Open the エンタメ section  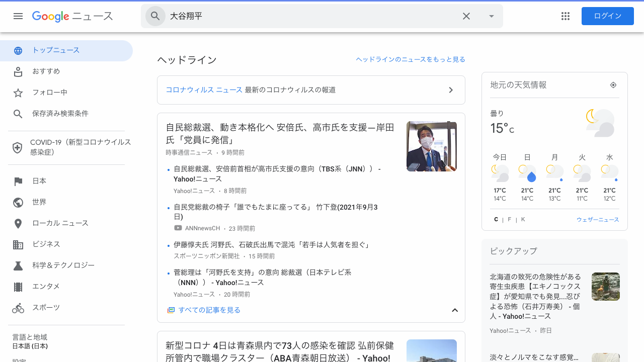coord(18,286)
